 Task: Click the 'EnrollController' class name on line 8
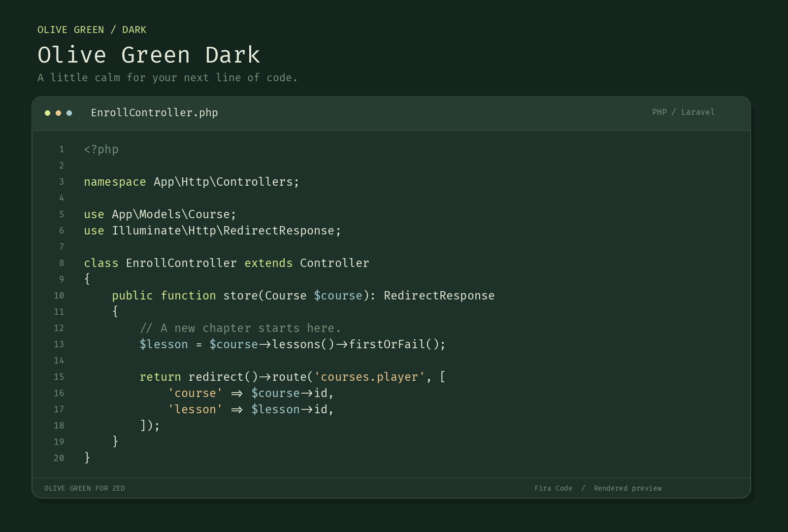point(181,263)
